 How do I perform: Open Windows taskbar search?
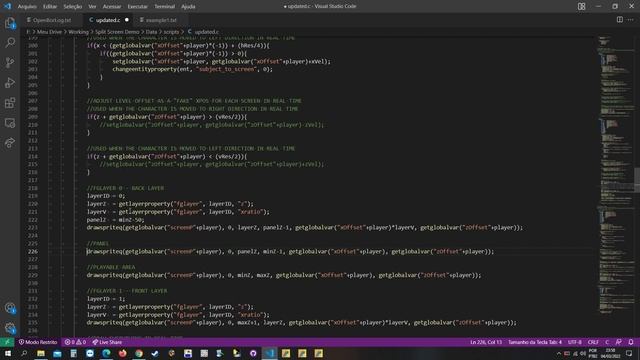coord(24,353)
